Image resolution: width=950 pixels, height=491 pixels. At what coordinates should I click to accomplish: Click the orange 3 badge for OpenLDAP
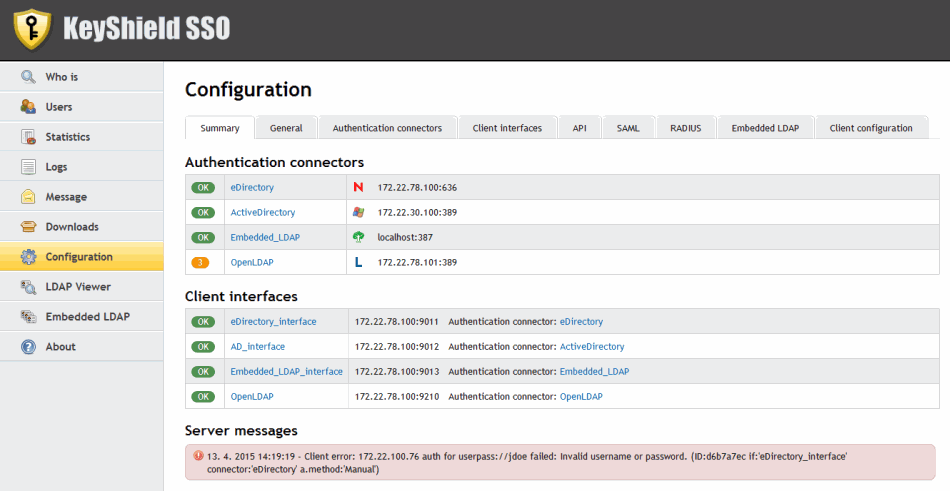coord(200,262)
